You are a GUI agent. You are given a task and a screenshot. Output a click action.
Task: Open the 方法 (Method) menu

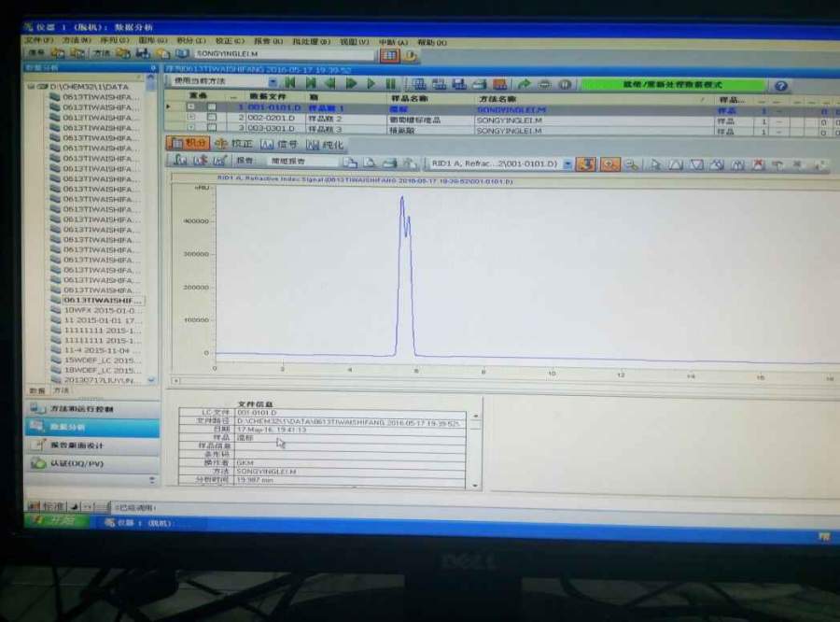(x=77, y=40)
